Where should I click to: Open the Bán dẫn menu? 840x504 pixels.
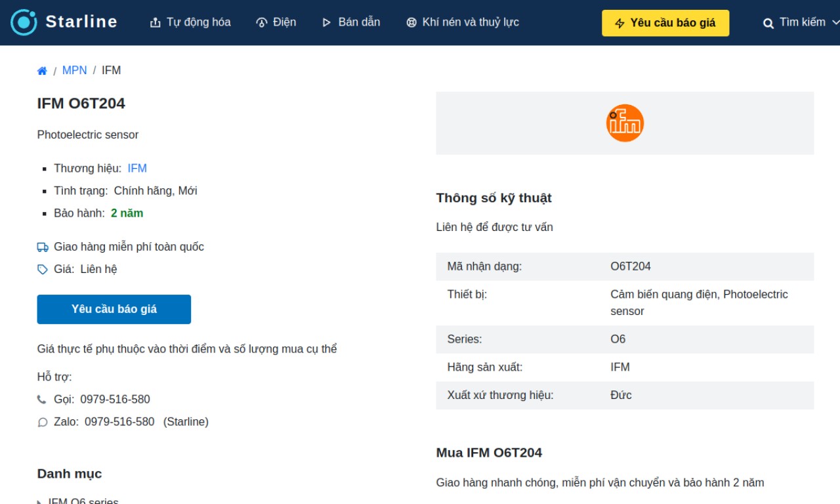[x=351, y=22]
